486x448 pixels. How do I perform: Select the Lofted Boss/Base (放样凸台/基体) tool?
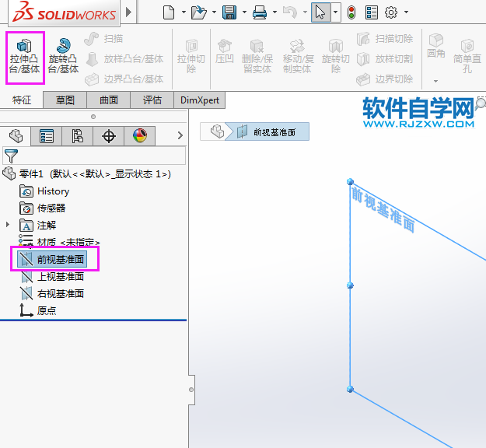click(x=124, y=59)
